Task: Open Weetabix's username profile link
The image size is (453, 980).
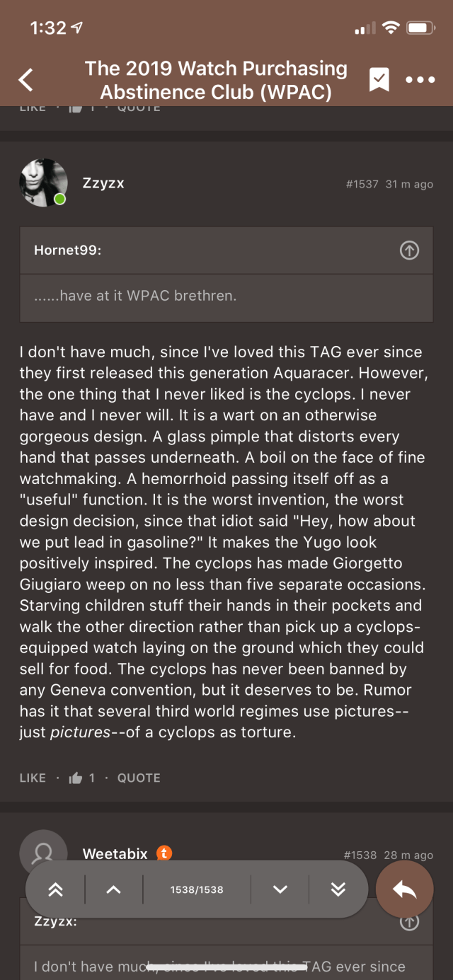Action: click(x=115, y=854)
